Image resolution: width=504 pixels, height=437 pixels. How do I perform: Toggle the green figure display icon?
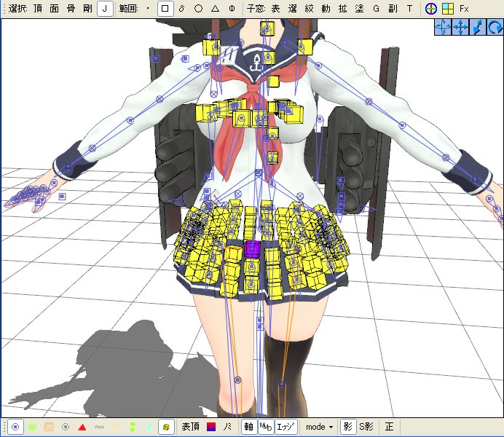[x=133, y=427]
